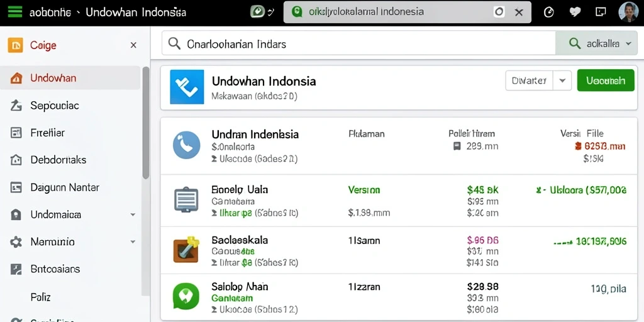Click the Versii Fille column header
644x322 pixels.
coord(582,133)
